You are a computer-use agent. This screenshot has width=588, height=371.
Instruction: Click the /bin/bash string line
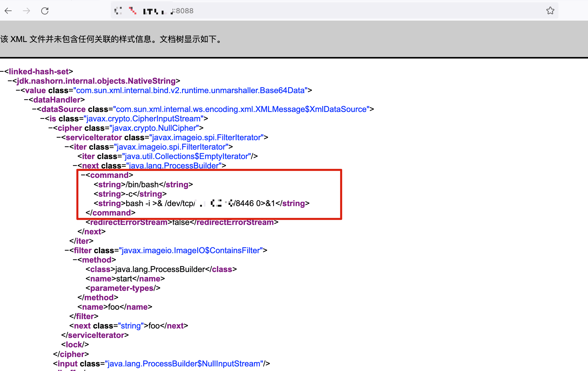click(x=143, y=184)
